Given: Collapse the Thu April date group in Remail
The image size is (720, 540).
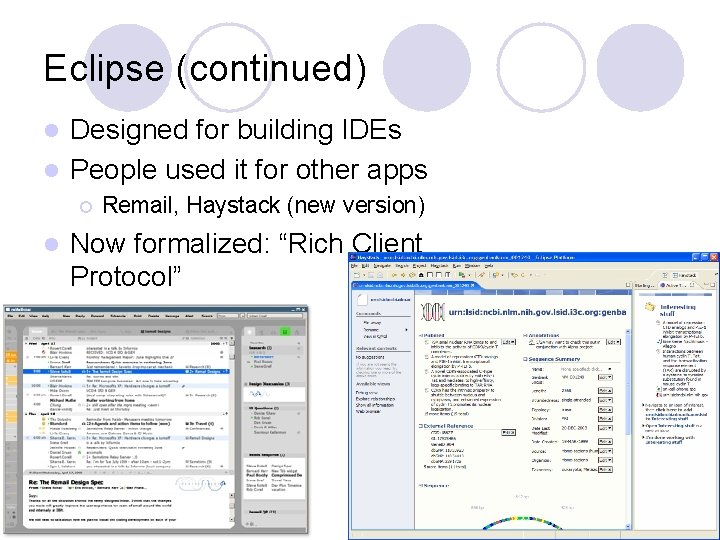Looking at the screenshot, I should point(26,414).
